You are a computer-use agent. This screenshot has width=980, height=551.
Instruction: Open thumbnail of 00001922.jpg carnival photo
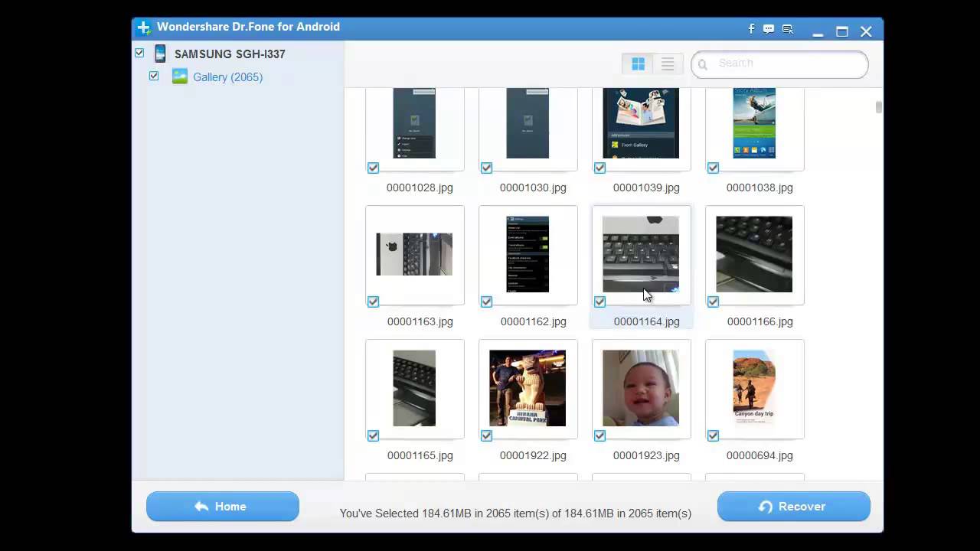pos(528,388)
